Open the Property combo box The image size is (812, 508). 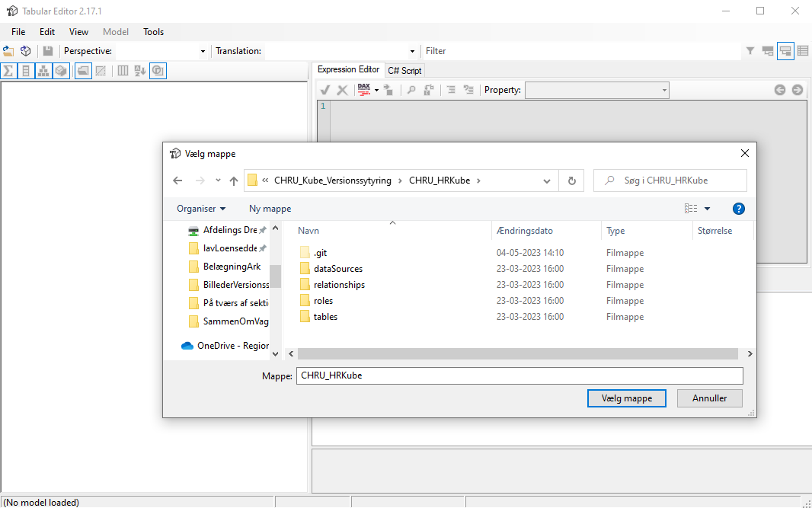click(597, 90)
